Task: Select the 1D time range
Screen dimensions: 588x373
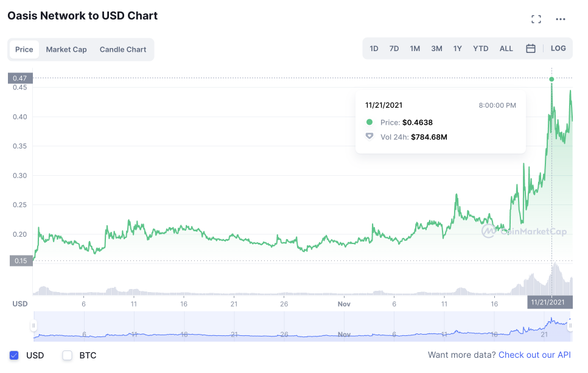Action: pyautogui.click(x=374, y=49)
